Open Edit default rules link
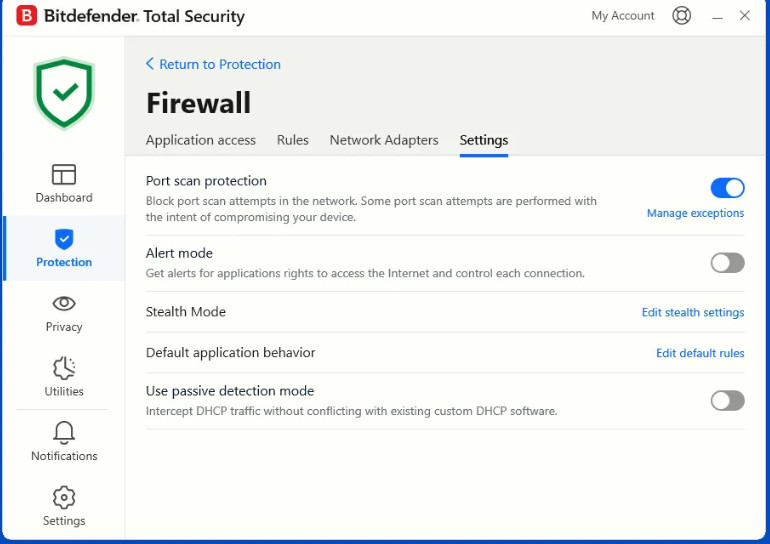Image resolution: width=770 pixels, height=544 pixels. click(x=700, y=353)
